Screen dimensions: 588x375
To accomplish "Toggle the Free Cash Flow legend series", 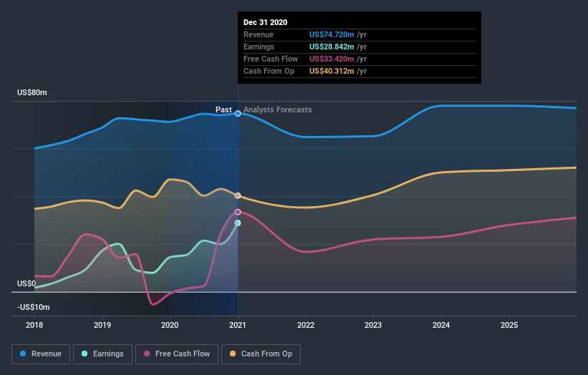I will coord(177,354).
